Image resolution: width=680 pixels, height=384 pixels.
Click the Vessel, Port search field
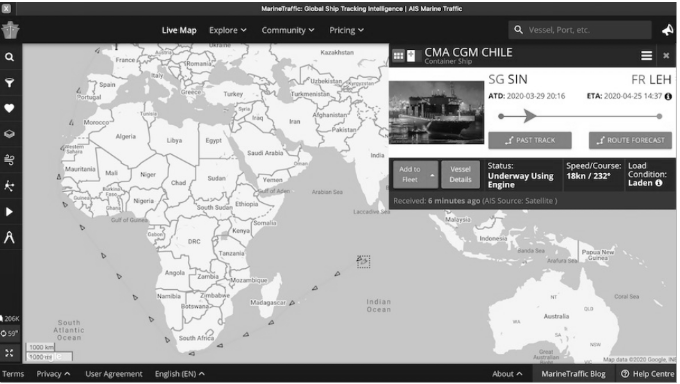tap(580, 30)
